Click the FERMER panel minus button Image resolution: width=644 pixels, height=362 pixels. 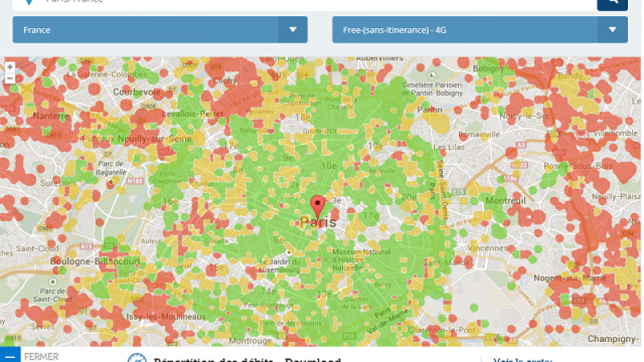pyautogui.click(x=10, y=356)
